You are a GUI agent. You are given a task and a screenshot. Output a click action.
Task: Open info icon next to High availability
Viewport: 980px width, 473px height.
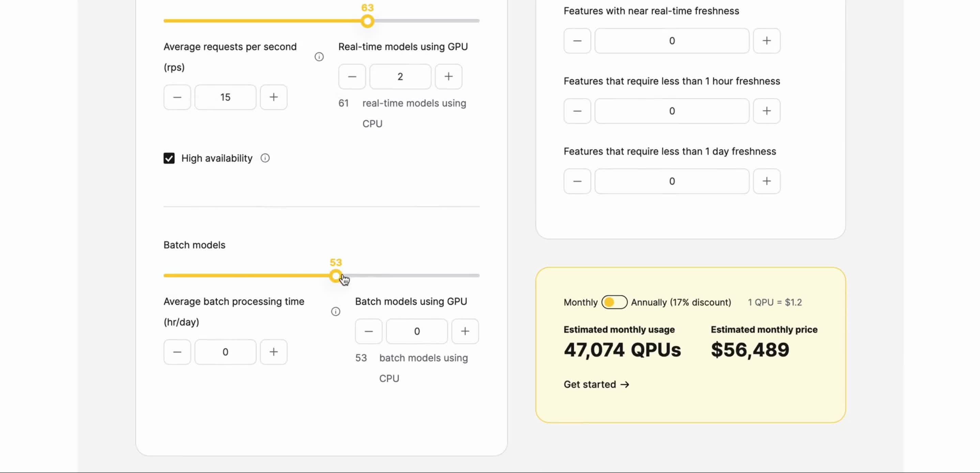(x=265, y=158)
